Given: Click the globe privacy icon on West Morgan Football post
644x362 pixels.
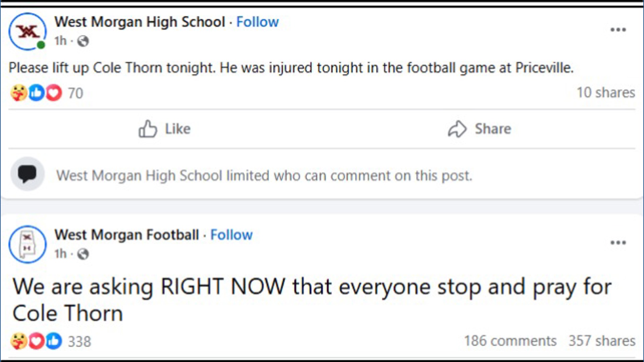Looking at the screenshot, I should (x=84, y=254).
